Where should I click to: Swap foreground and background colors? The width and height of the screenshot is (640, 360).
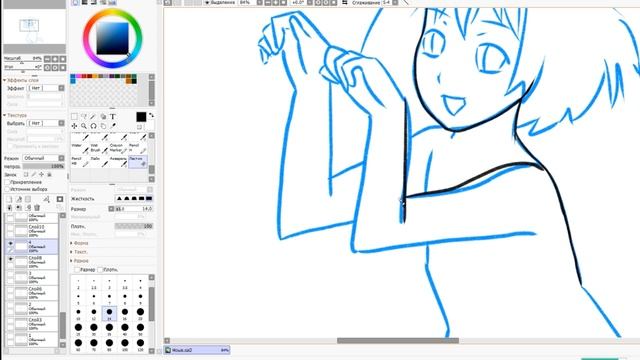point(151,116)
